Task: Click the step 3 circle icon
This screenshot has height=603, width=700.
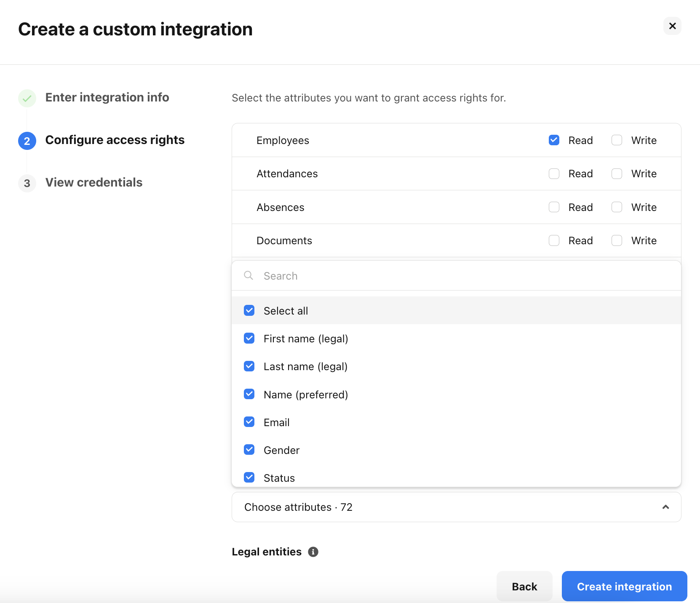Action: pos(27,183)
